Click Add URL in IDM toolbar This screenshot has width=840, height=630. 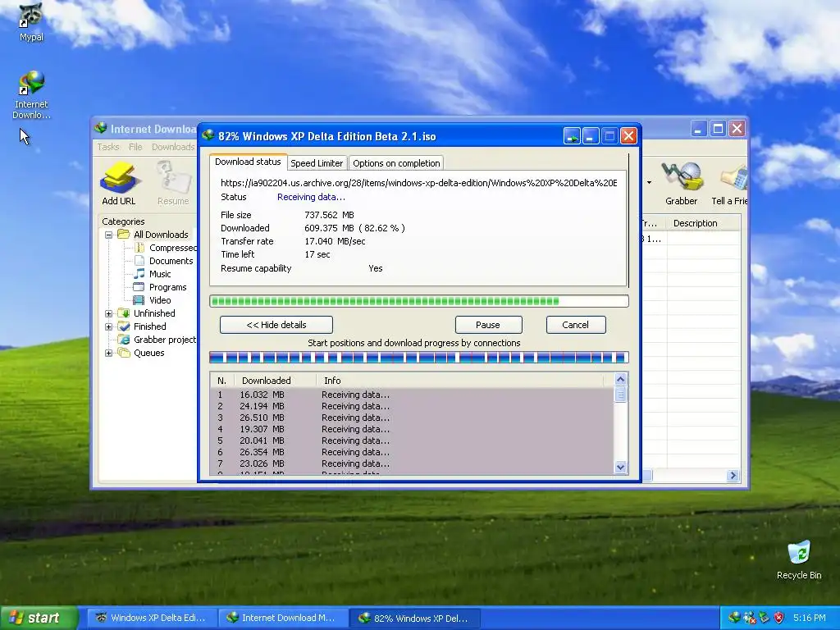coord(119,184)
